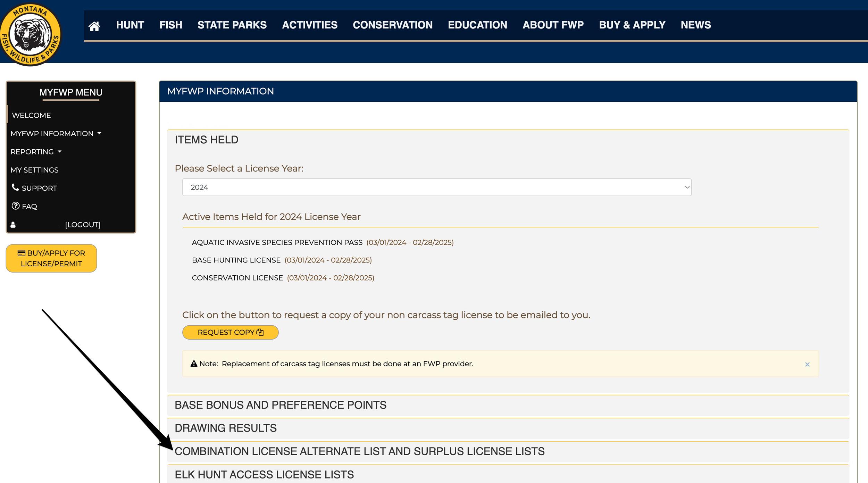Select STATE PARKS in the top navigation
Viewport: 868px width, 483px height.
pyautogui.click(x=232, y=25)
